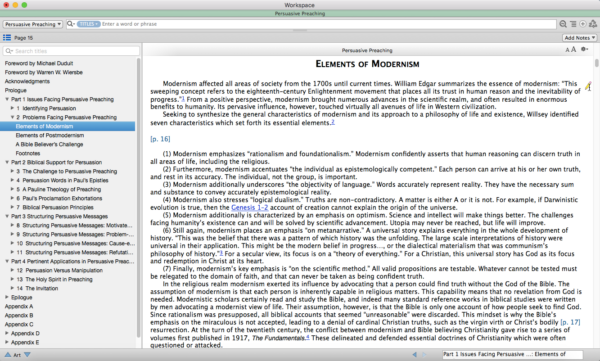600x361 pixels.
Task: Click the [p. 17] page marker link
Action: pos(570,322)
